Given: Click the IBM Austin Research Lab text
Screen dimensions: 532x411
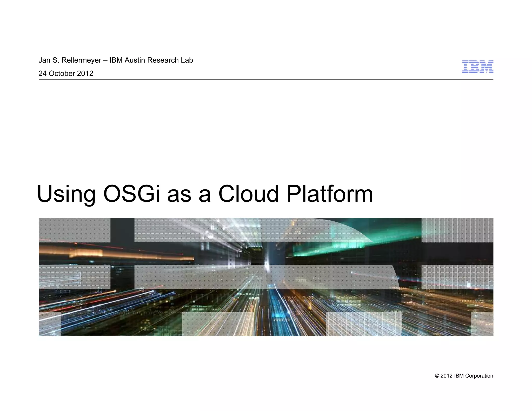Looking at the screenshot, I should pos(151,60).
